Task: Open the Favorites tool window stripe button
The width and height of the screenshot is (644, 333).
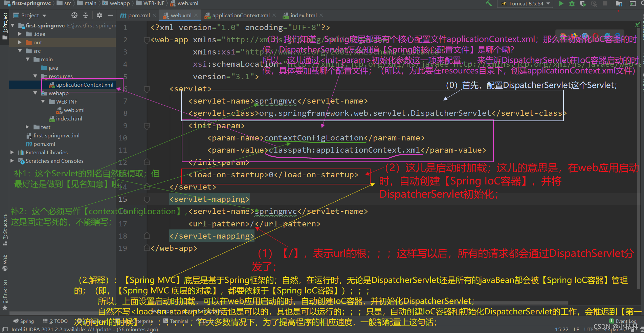Action: point(5,294)
